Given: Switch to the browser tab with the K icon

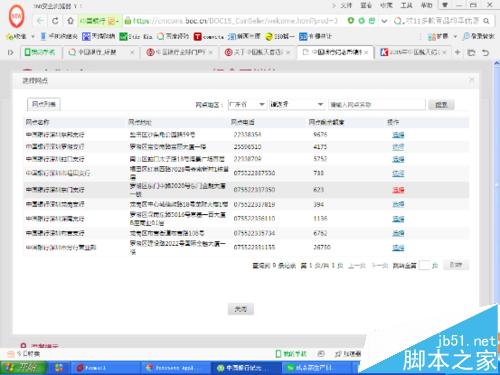Looking at the screenshot, I should [413, 52].
